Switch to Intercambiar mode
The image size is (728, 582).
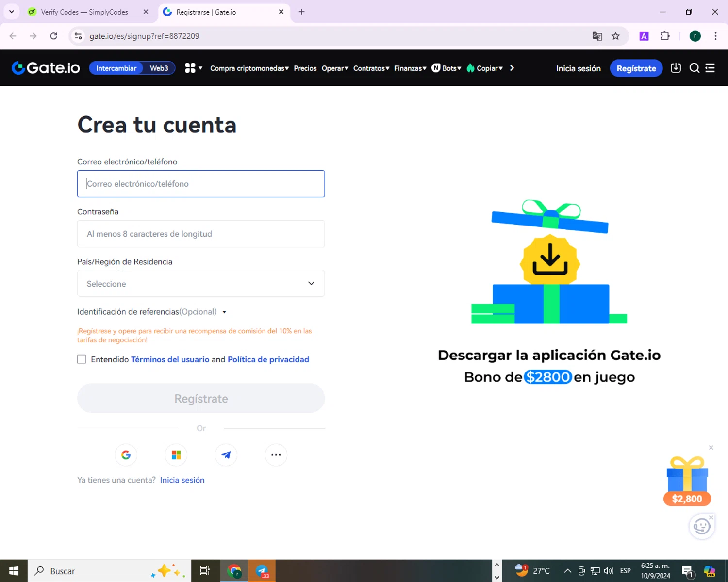[x=116, y=68]
